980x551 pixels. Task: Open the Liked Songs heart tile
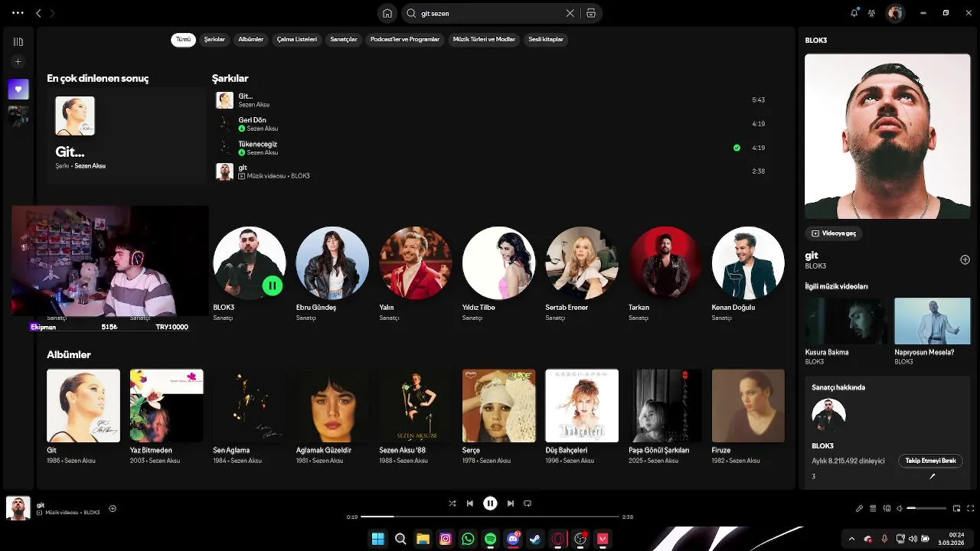click(18, 89)
